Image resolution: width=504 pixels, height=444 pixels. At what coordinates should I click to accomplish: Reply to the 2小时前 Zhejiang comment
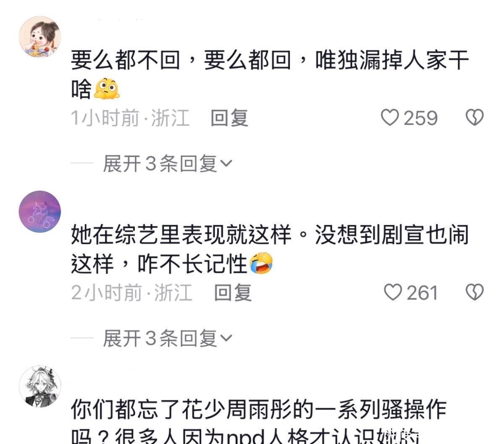tap(233, 293)
